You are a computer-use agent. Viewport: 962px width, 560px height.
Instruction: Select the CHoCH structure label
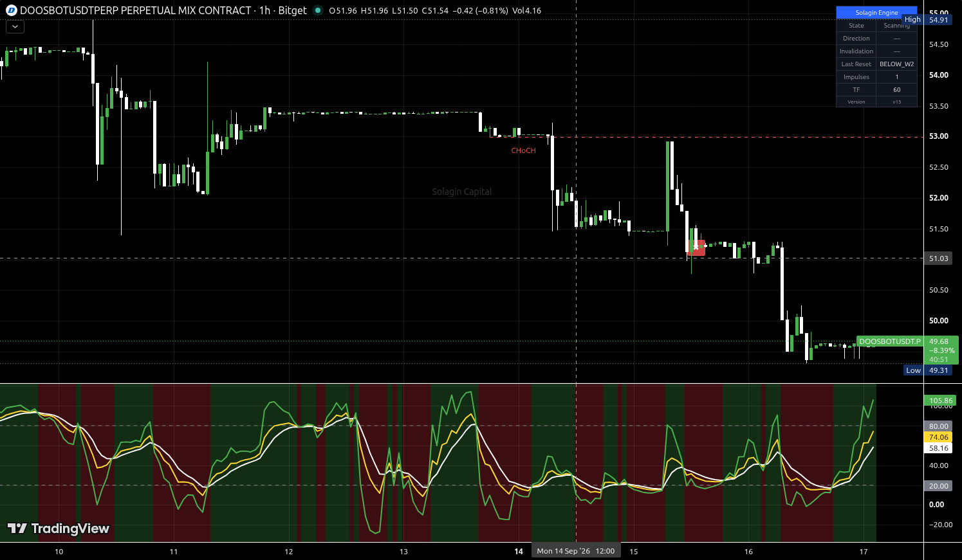pos(523,150)
